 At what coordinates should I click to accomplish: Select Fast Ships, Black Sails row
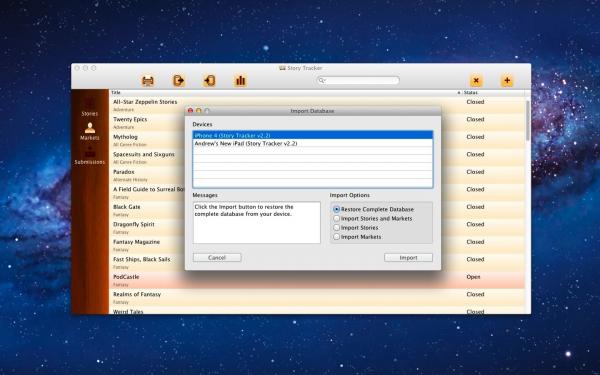[317, 263]
